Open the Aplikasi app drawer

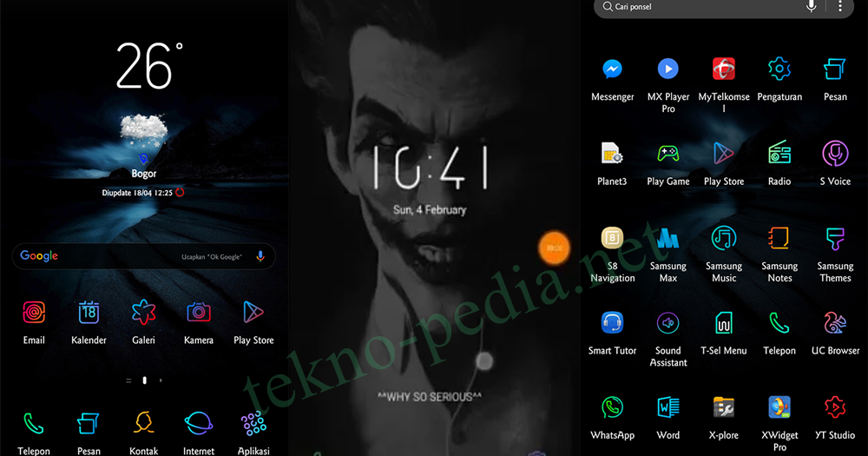tap(253, 424)
